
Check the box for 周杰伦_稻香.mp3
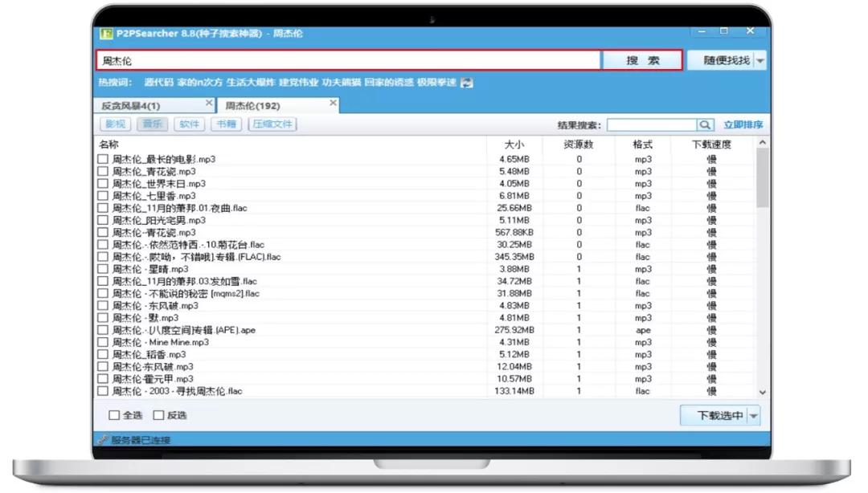[102, 355]
